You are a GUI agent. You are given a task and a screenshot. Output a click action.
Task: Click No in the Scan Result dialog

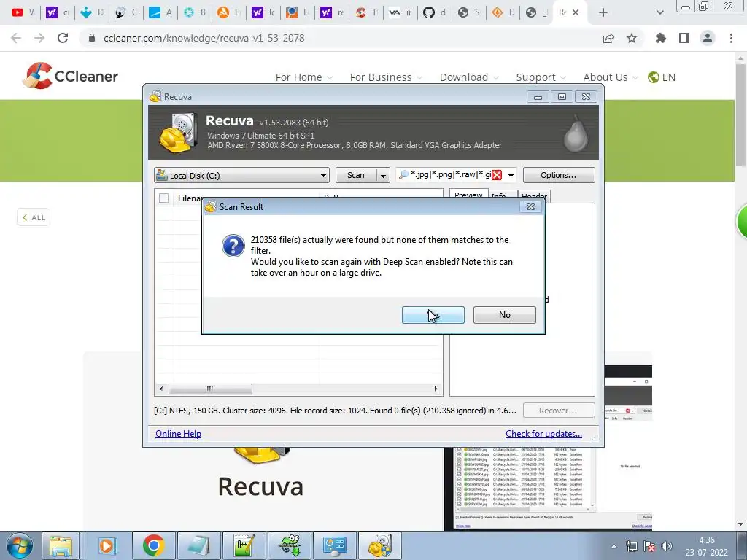coord(505,315)
